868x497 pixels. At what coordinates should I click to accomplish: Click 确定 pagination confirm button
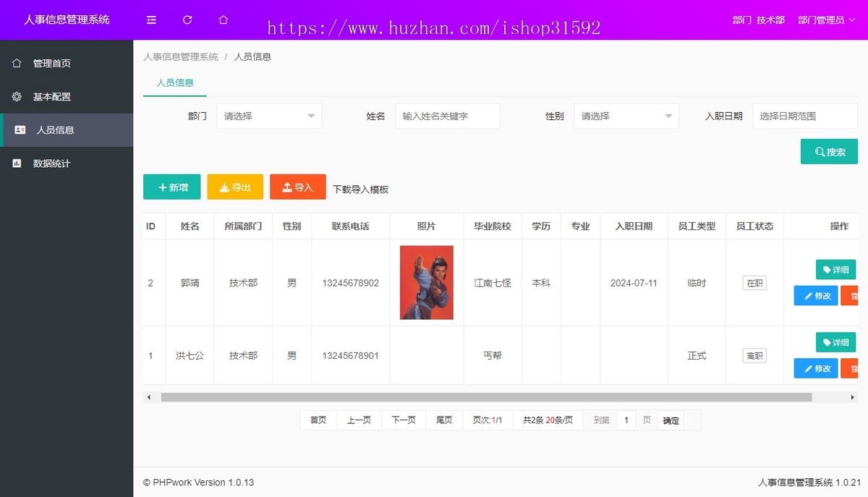(671, 420)
